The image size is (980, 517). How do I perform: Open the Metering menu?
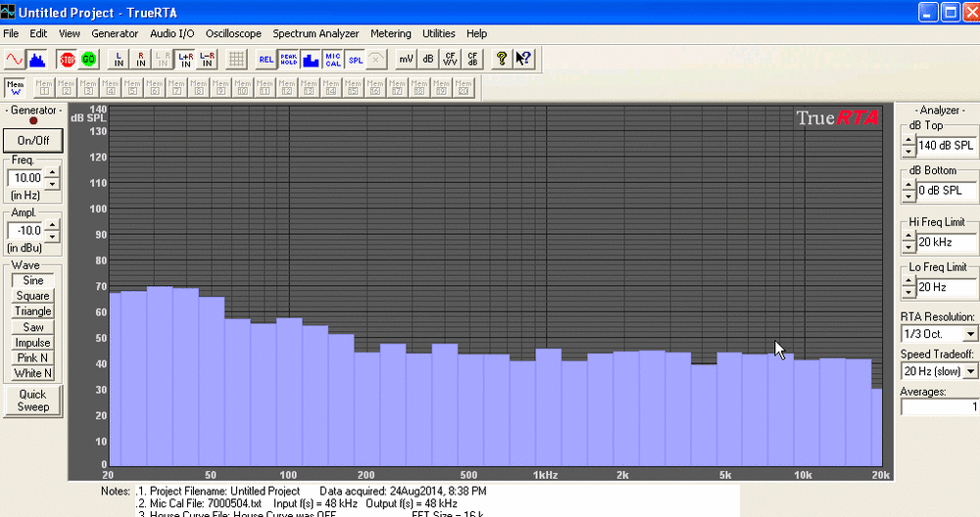(x=391, y=33)
